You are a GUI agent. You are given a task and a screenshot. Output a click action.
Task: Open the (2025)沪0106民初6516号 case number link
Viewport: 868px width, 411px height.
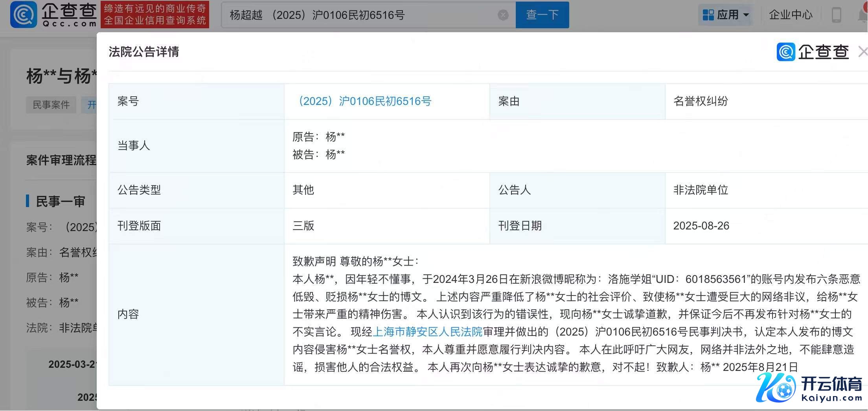point(364,101)
